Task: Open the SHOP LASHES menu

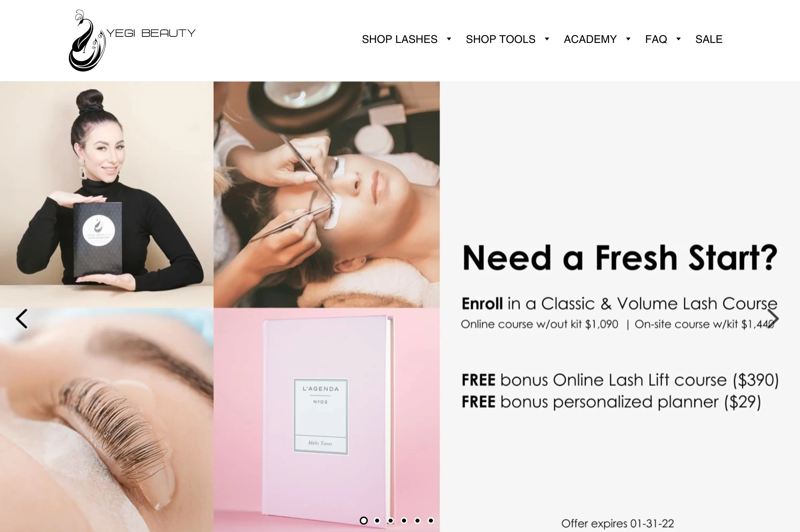Action: (x=399, y=39)
